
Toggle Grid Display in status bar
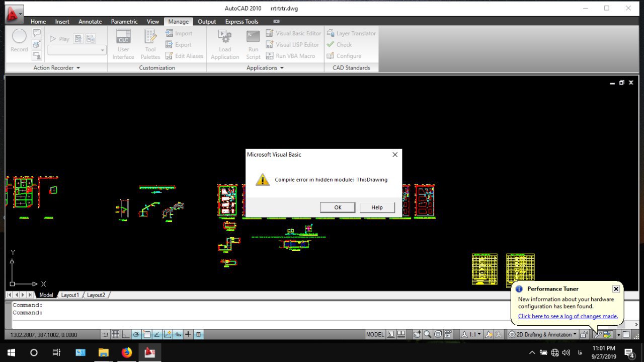click(x=115, y=334)
